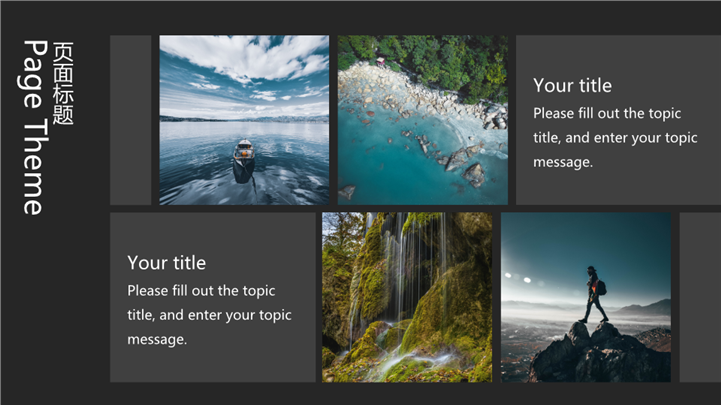Select the mossy waterfall photo
Image resolution: width=721 pixels, height=405 pixels.
pos(406,297)
